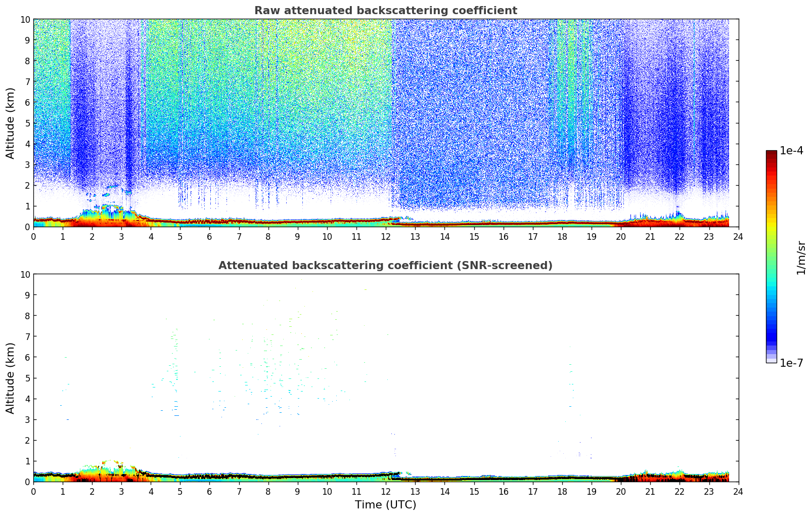Click hour tick '0' under the SNR-screened plot

(x=34, y=491)
